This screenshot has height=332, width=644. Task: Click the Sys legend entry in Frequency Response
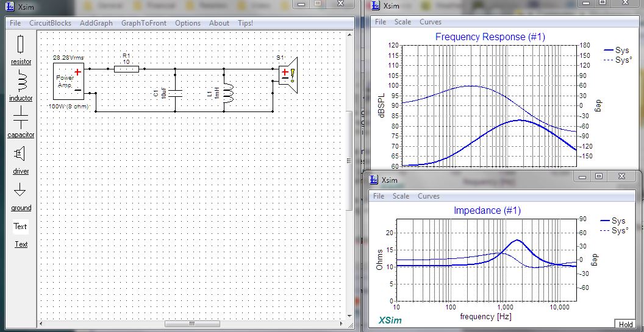tap(617, 50)
